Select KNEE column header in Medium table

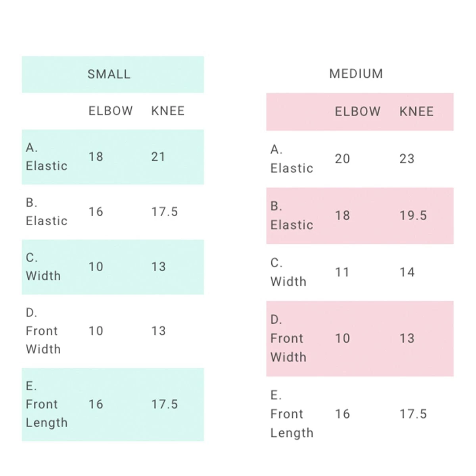[416, 111]
